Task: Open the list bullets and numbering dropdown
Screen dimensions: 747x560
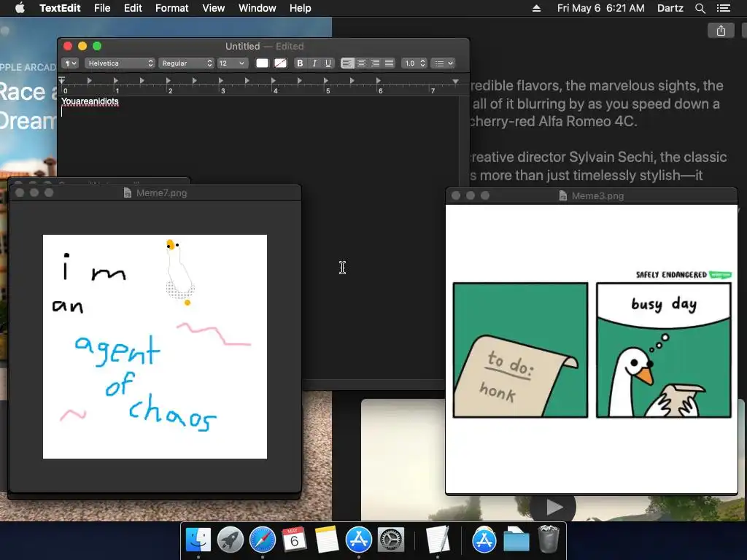Action: [x=443, y=63]
